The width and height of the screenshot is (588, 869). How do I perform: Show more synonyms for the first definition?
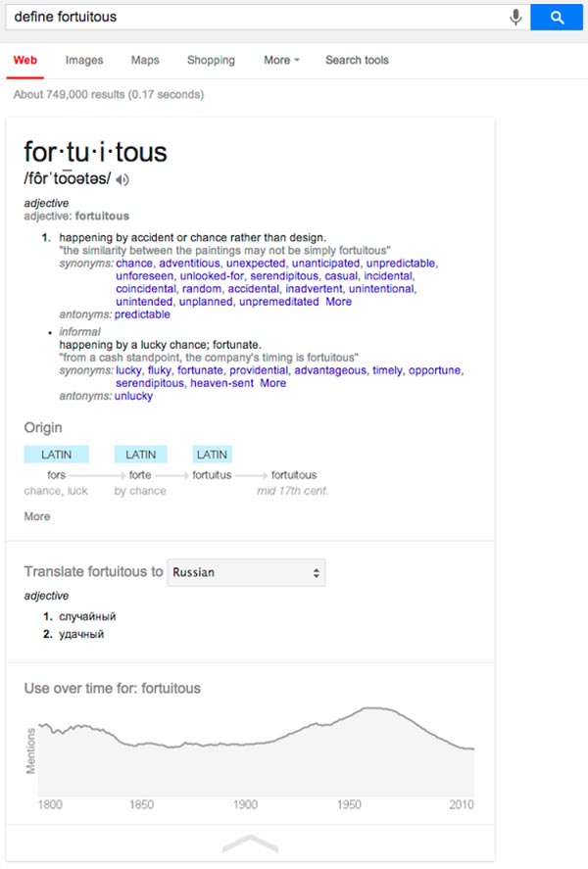point(338,302)
